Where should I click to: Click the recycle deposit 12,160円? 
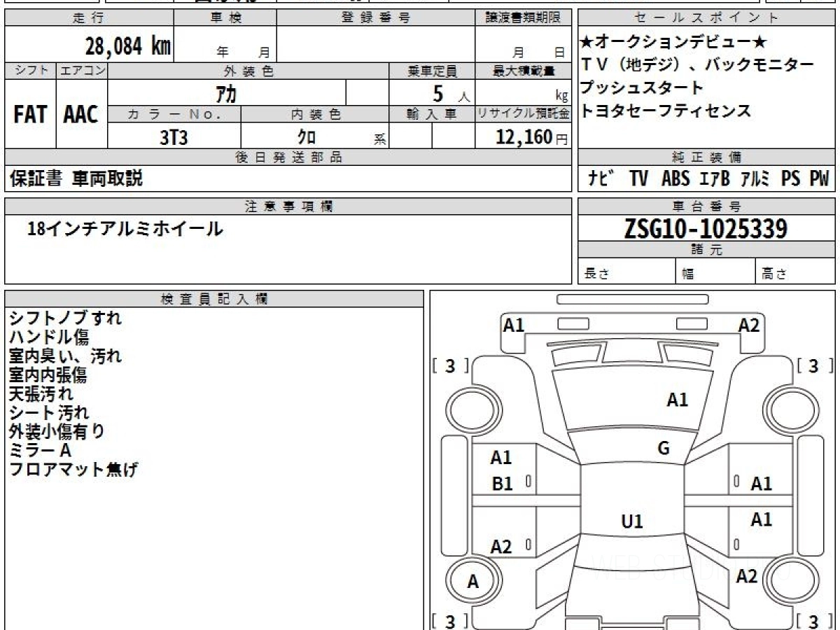(x=531, y=137)
